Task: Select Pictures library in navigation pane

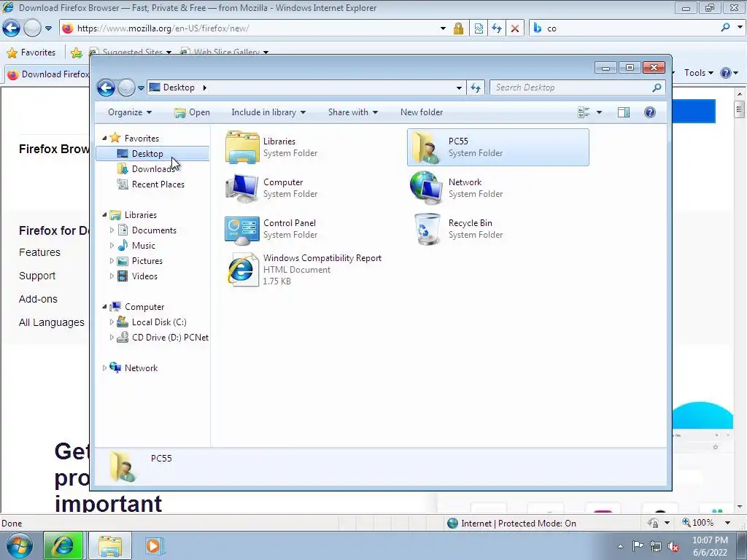Action: point(147,261)
